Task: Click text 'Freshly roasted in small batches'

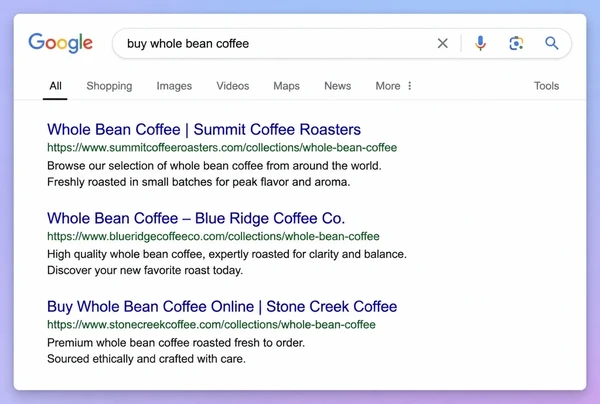Action: click(130, 182)
